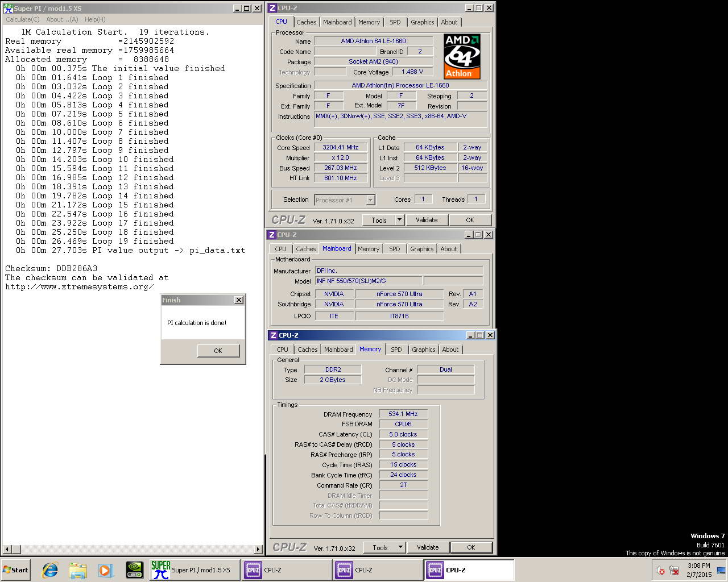
Task: Click the Multiplier value x 12.0
Action: point(341,157)
